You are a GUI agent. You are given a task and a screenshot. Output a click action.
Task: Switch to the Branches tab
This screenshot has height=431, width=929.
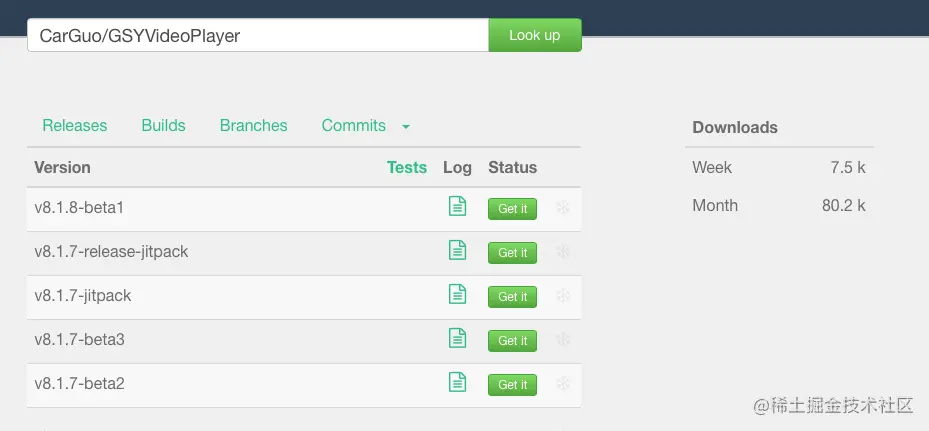click(x=254, y=126)
